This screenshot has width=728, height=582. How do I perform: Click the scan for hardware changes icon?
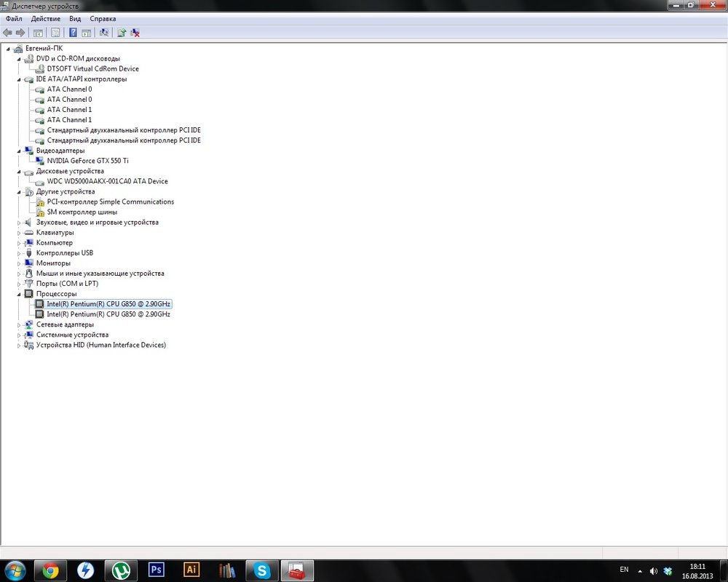tap(104, 32)
